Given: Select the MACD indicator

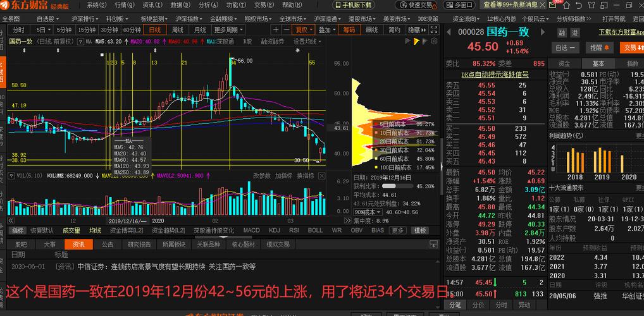Looking at the screenshot, I should [251, 230].
